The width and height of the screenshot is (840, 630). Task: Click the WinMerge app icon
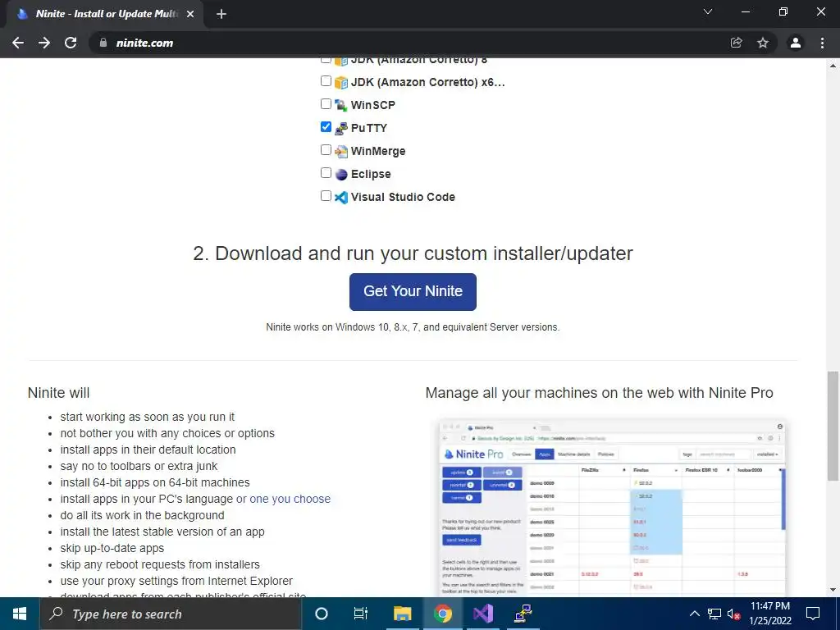point(341,151)
